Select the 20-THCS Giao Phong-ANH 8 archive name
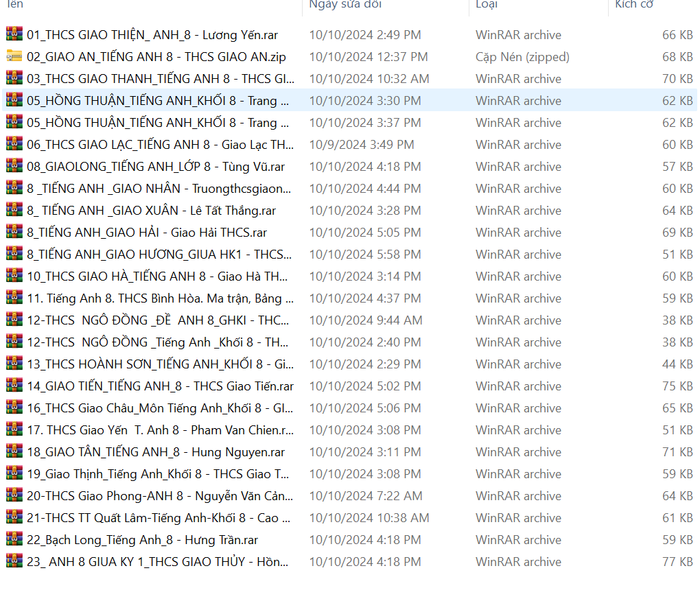Screen dimensions: 700x612 point(160,496)
